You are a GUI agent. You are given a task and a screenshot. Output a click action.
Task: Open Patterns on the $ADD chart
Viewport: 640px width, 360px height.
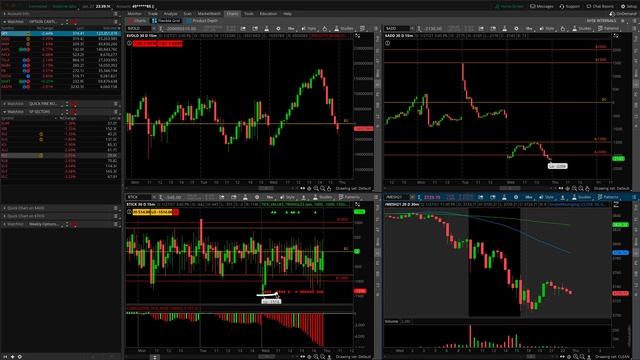tap(609, 29)
